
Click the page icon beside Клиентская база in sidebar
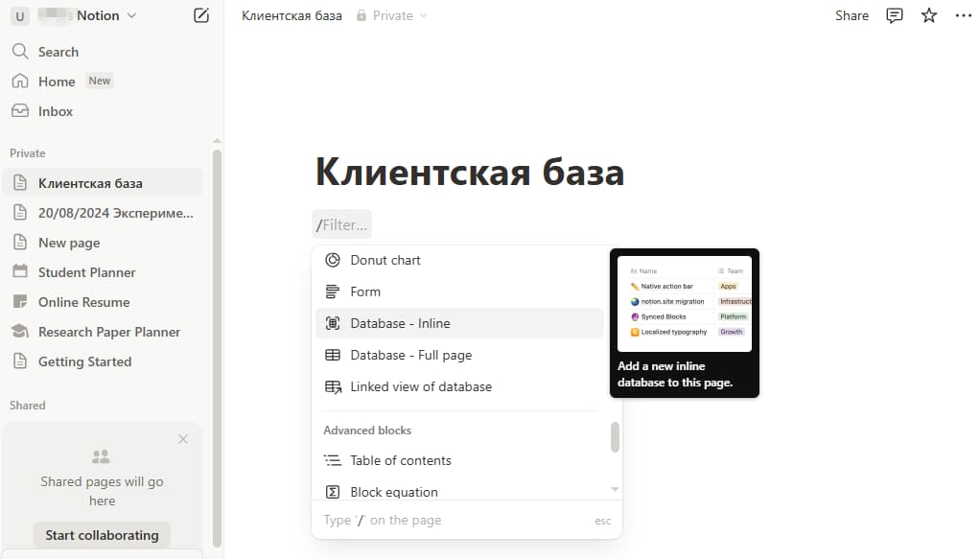pos(20,182)
